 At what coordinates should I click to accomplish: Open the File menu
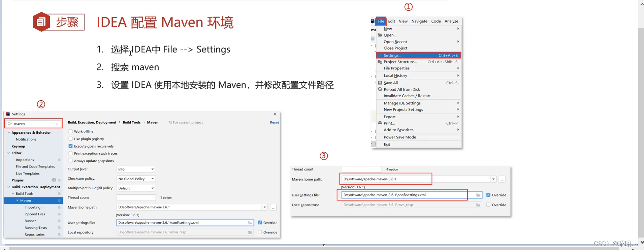tap(381, 21)
